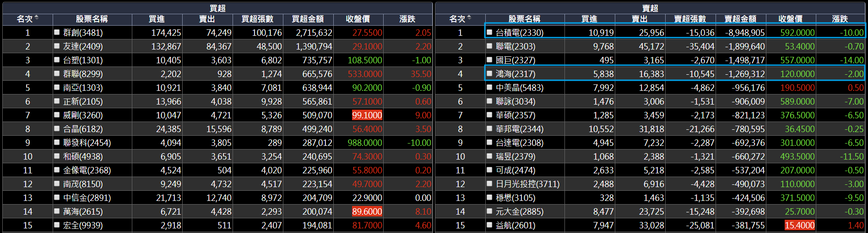Open stock name 南茂(8150)

[83, 184]
